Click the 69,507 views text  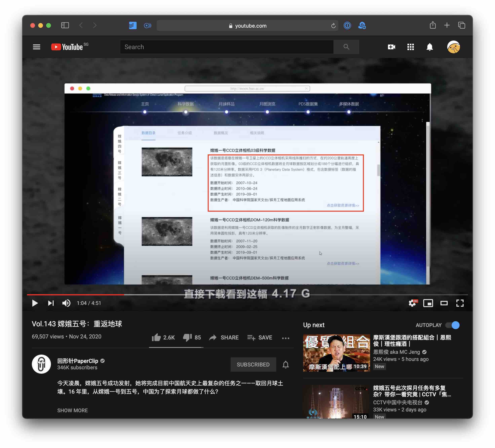click(x=48, y=337)
